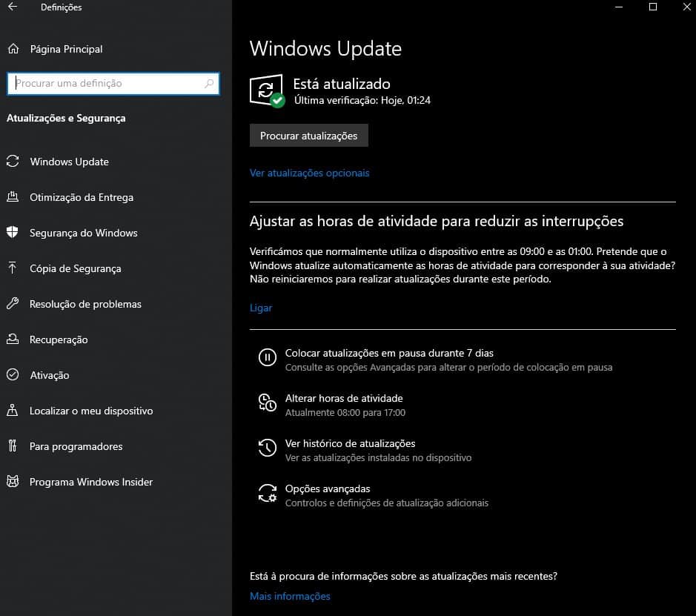This screenshot has height=616, width=696.
Task: Click the Mais informações link
Action: click(x=290, y=596)
